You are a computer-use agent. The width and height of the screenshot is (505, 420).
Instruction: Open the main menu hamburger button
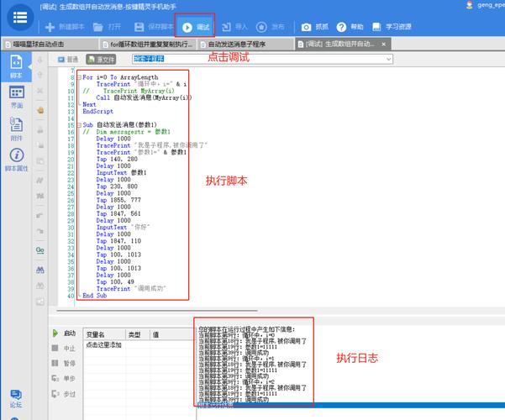point(20,17)
